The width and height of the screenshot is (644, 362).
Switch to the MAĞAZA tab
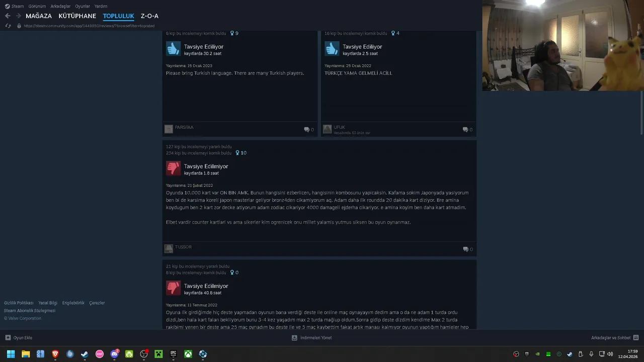tap(39, 16)
